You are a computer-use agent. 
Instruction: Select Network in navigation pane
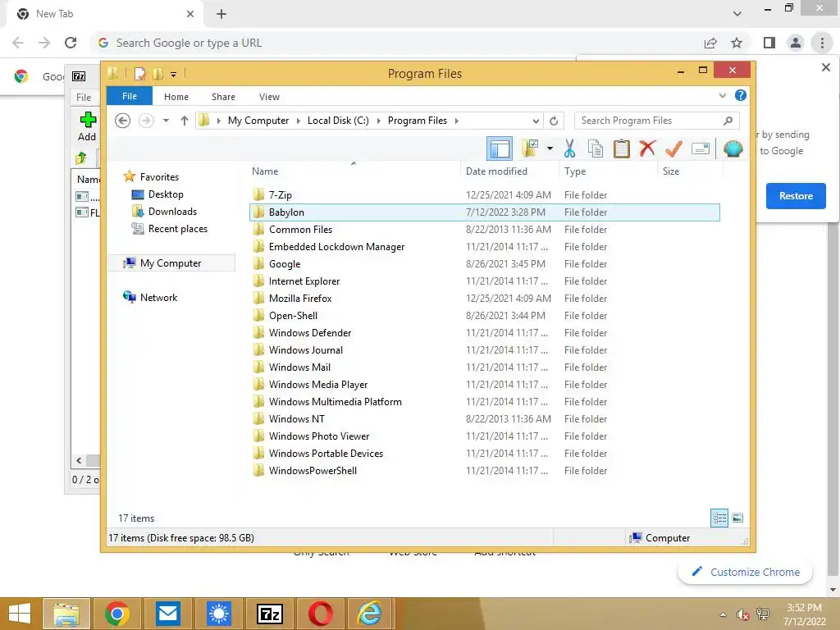click(158, 297)
